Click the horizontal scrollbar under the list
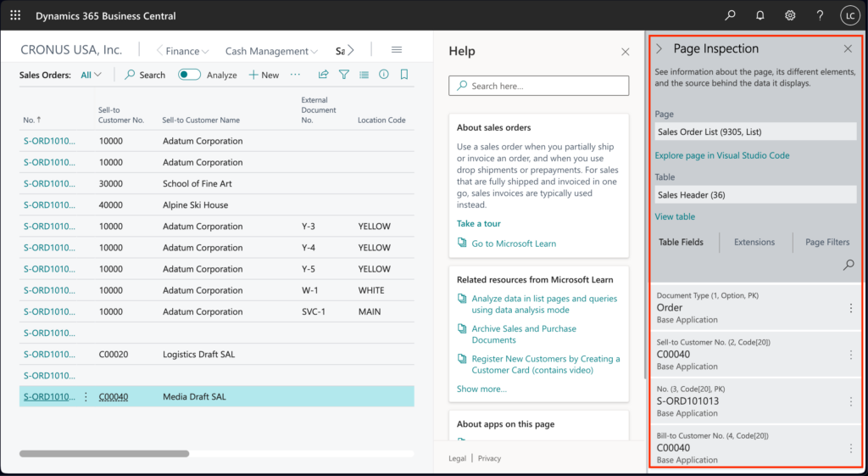This screenshot has height=476, width=868. (104, 453)
